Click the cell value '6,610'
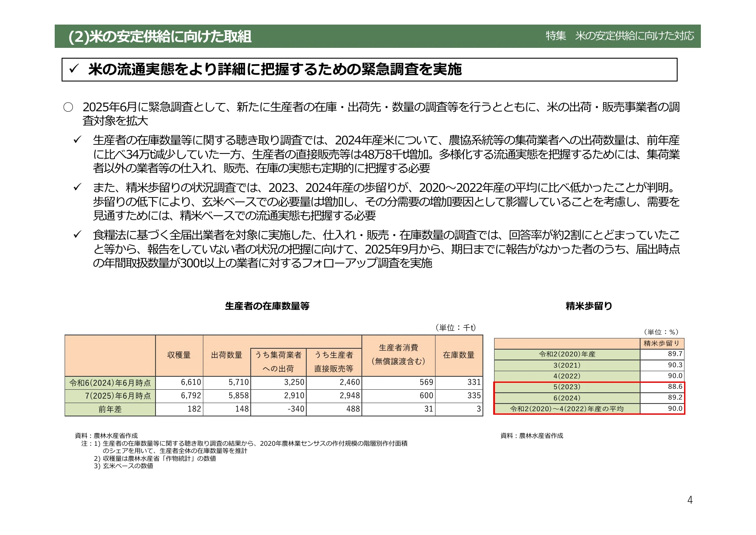The image size is (756, 535). (191, 382)
